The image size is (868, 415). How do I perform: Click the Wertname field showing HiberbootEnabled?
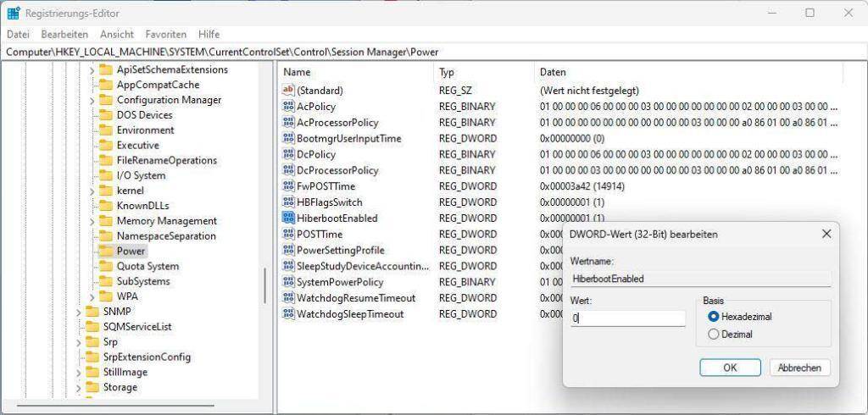(x=700, y=279)
